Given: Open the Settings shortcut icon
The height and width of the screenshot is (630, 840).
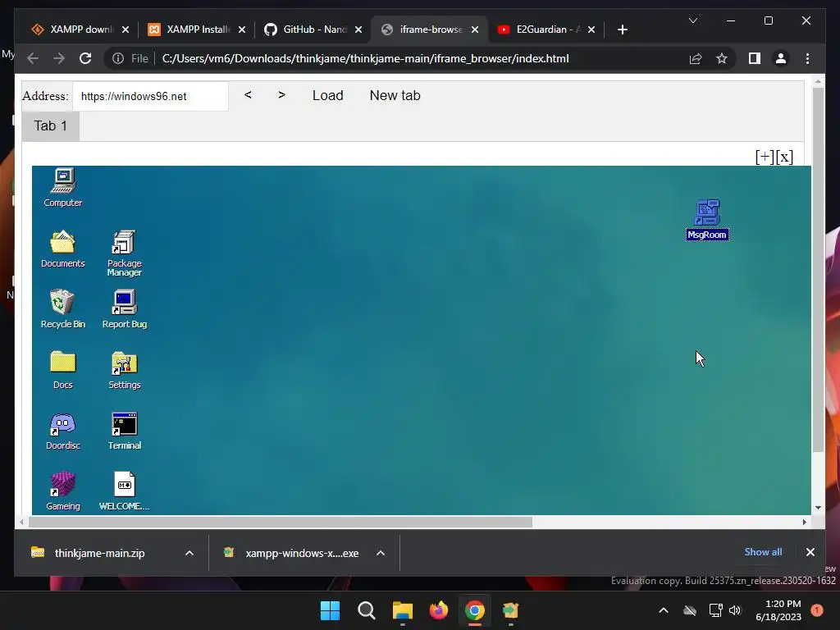Looking at the screenshot, I should click(125, 370).
